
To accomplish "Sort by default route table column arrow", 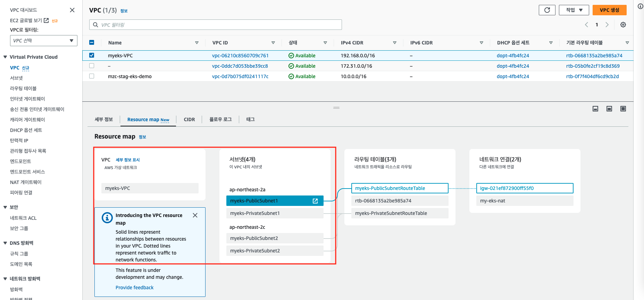I will point(627,43).
